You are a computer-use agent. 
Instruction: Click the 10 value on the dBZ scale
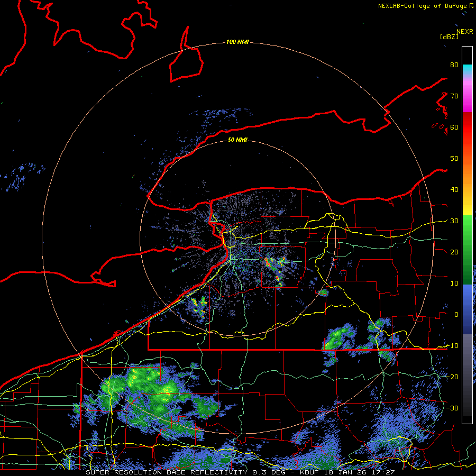[454, 283]
